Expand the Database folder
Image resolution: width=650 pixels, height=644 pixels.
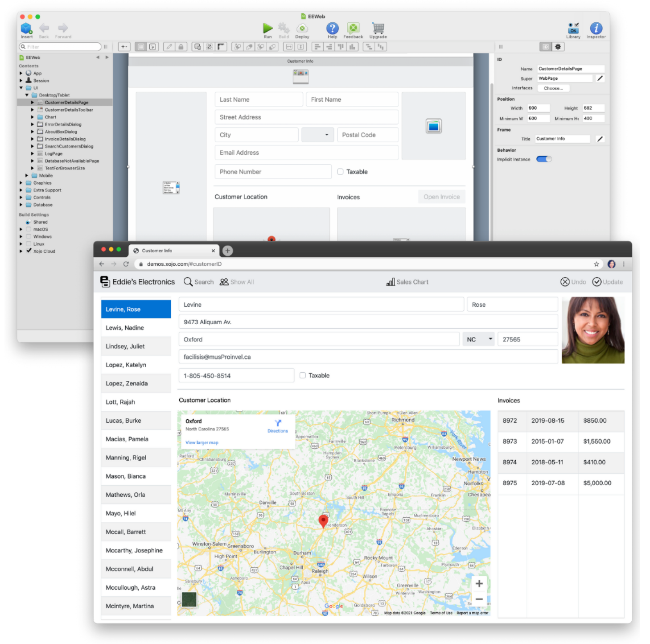pyautogui.click(x=21, y=205)
